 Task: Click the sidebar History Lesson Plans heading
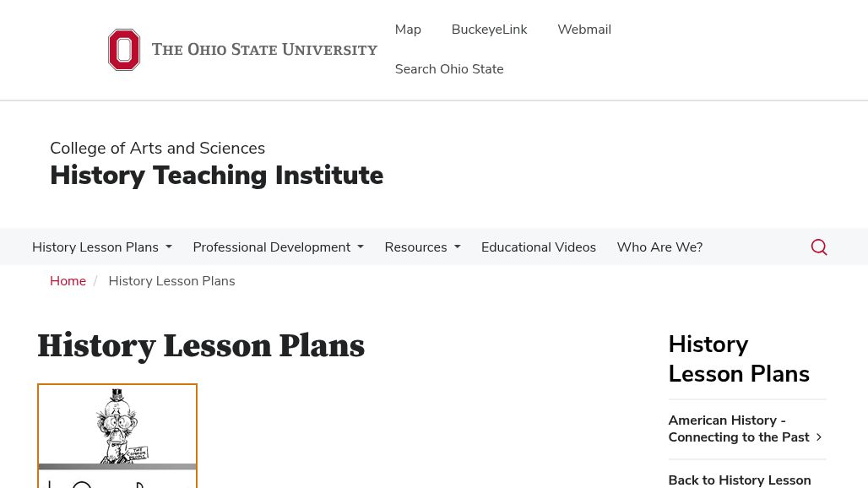(738, 359)
